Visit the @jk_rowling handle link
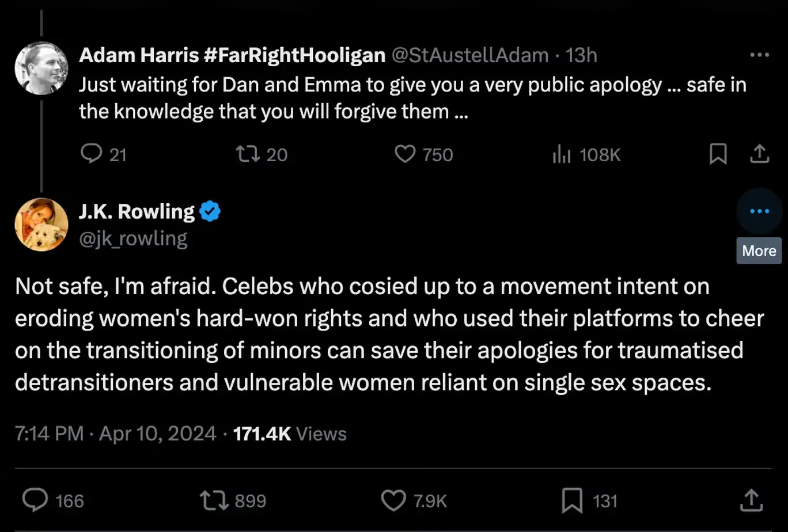The height and width of the screenshot is (532, 788). pyautogui.click(x=133, y=238)
